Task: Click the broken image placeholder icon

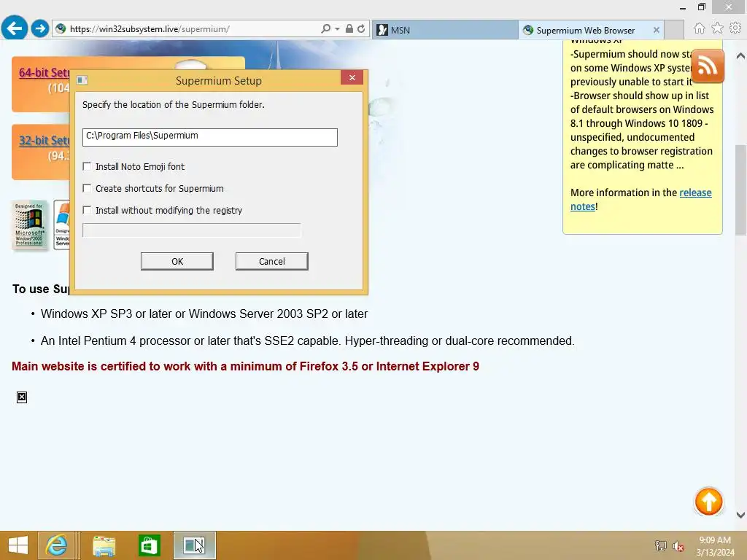Action: (22, 397)
